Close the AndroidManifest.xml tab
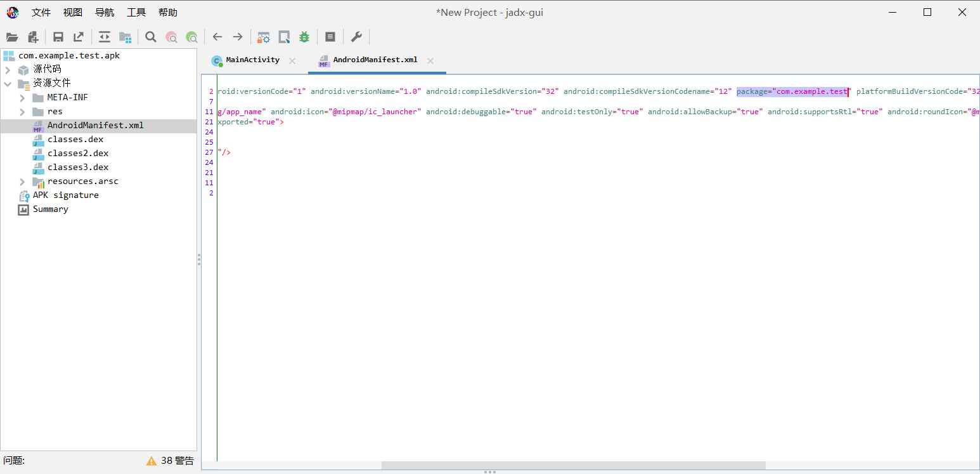980x474 pixels. tap(430, 61)
